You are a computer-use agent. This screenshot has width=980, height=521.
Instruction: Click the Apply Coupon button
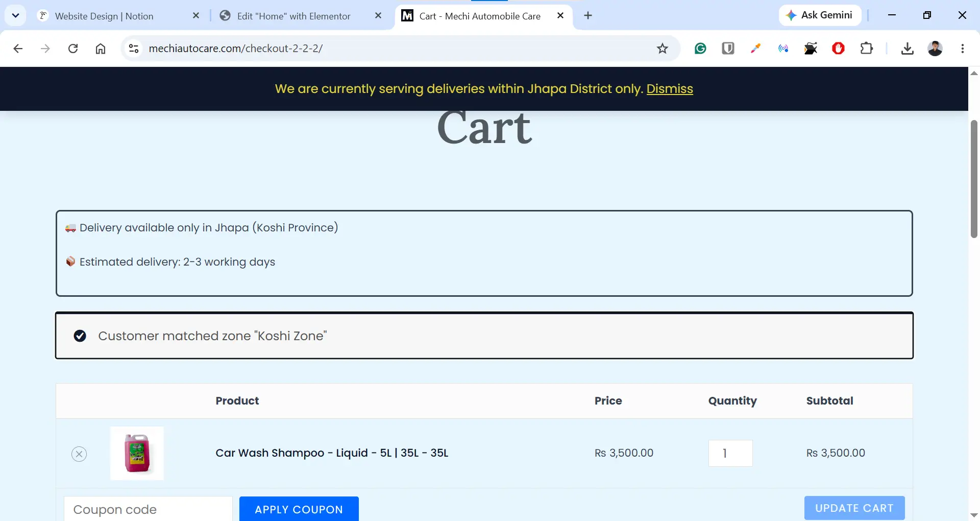[299, 509]
